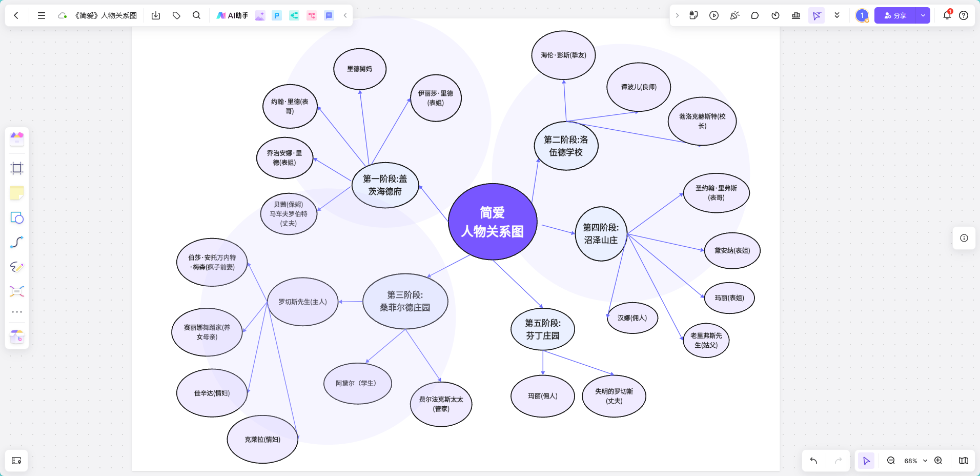Select the 第三阶段:桑菲尔德庄园 node
Screen dimensions: 980x476
click(405, 301)
